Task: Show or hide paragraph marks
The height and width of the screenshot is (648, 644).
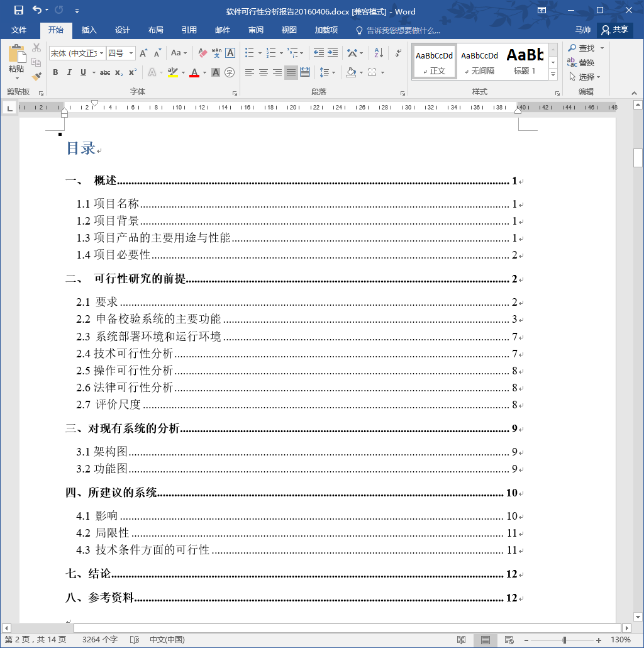Action: (x=398, y=53)
